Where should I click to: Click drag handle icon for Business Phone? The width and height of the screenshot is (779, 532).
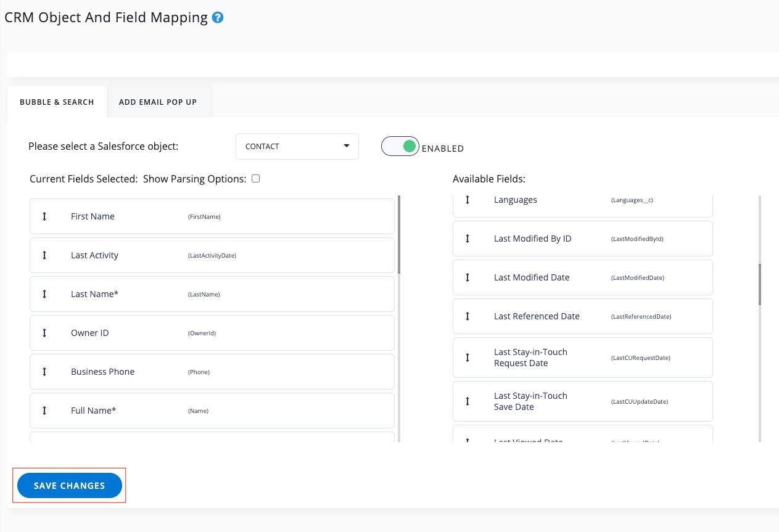[x=44, y=372]
